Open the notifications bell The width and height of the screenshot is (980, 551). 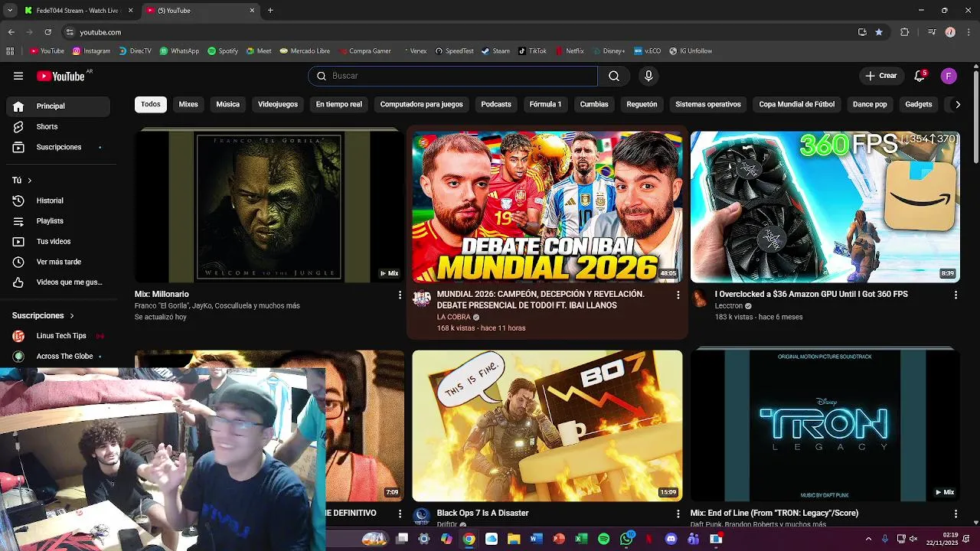pos(920,76)
